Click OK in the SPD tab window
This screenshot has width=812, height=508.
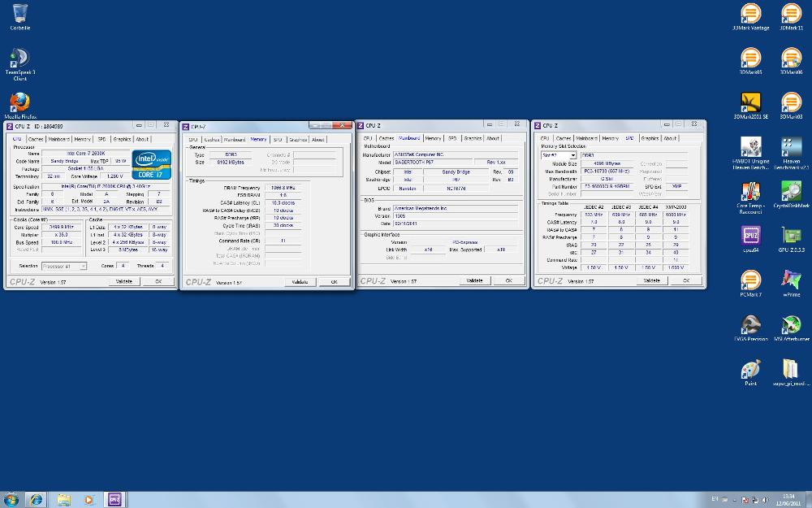(x=685, y=280)
